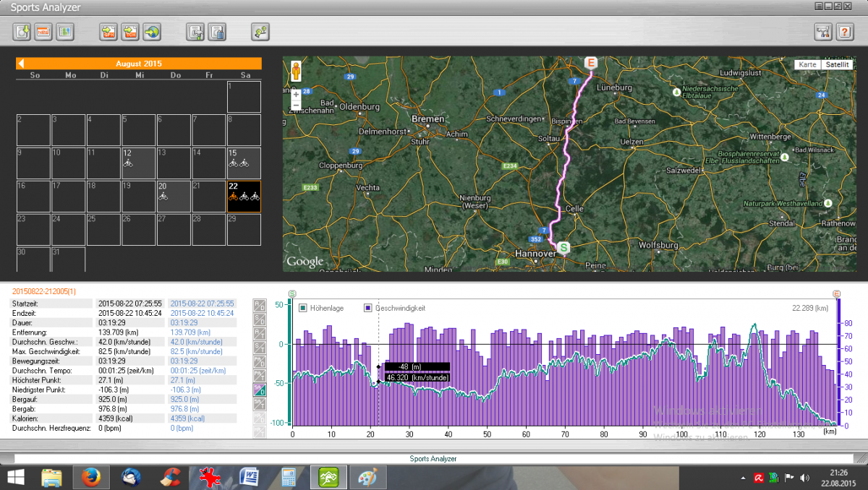Click the TCX export toolbar icon
The height and width of the screenshot is (490, 868).
tap(131, 32)
